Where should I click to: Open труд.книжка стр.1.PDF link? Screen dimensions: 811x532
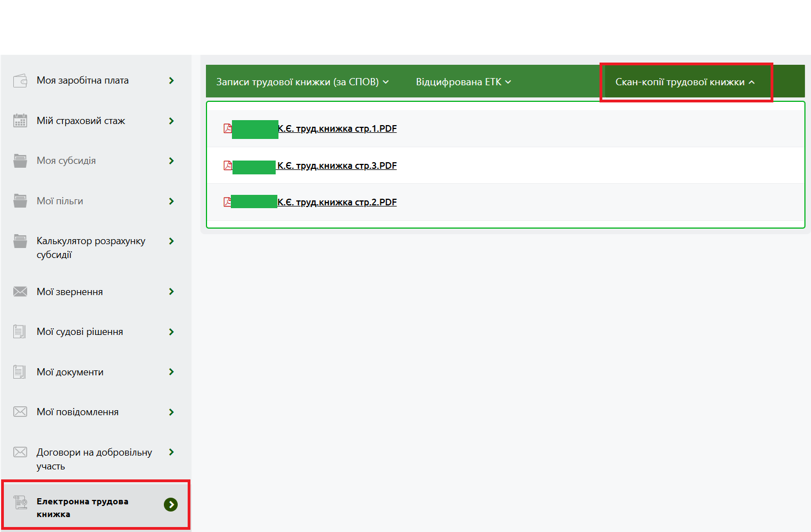[x=337, y=128]
